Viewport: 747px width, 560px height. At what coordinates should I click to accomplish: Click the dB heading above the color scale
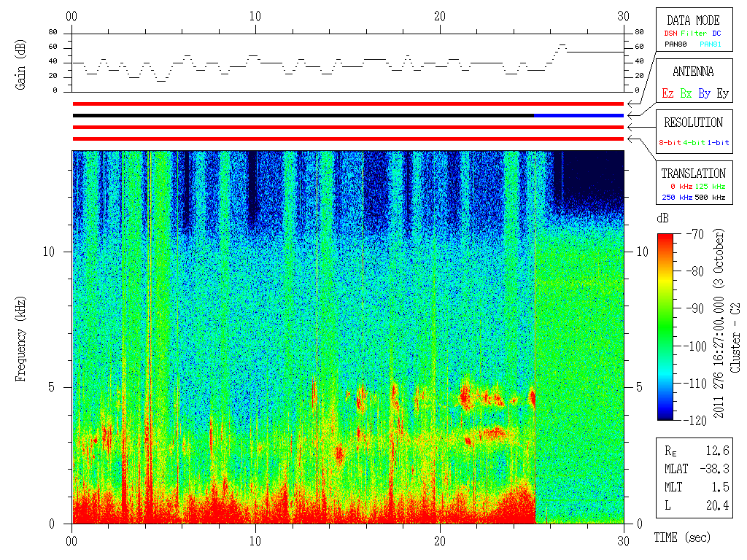662,218
